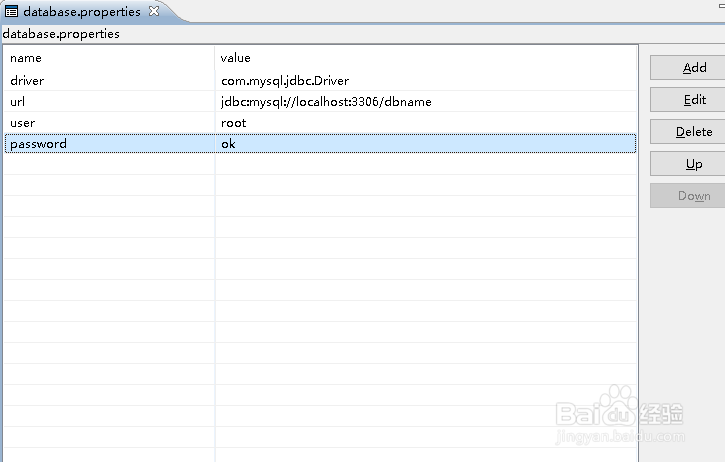Close the database.properties editor tab

click(154, 11)
